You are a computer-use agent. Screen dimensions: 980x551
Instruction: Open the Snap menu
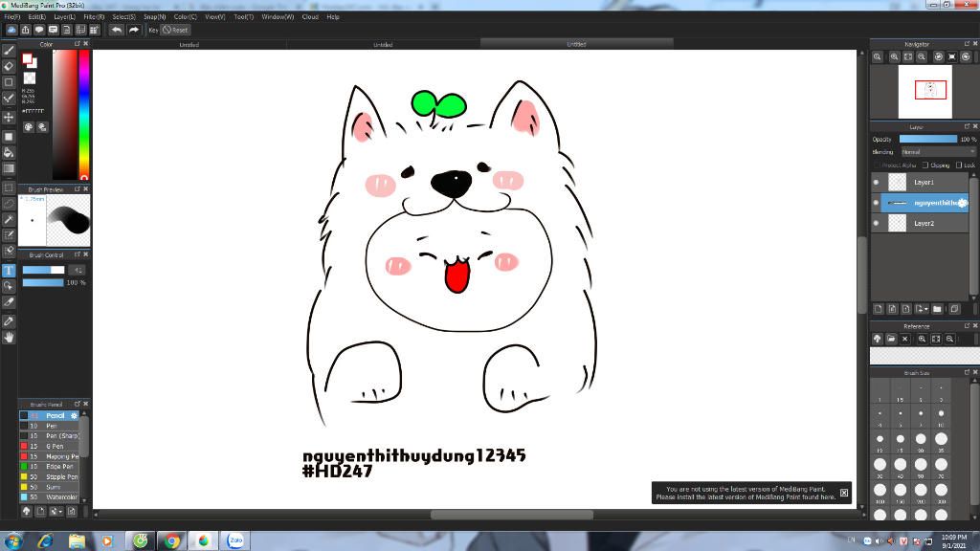(x=154, y=17)
